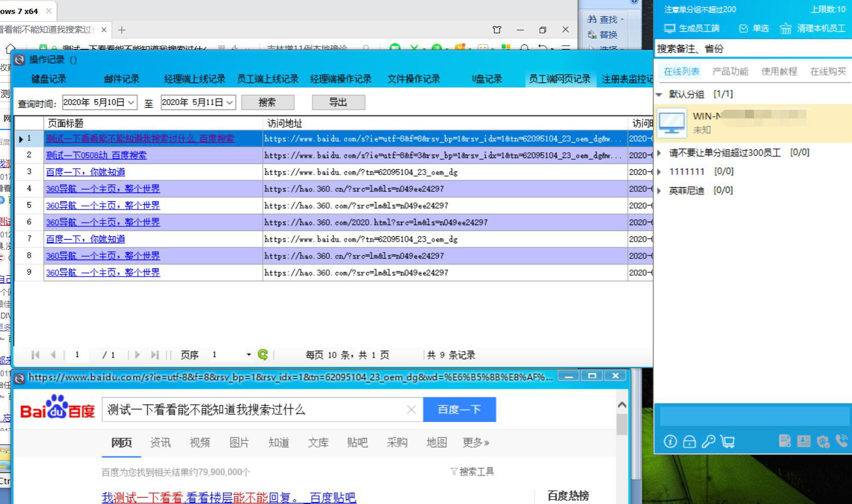The image size is (852, 504).
Task: Click the key icon in bottom panel
Action: tap(708, 442)
